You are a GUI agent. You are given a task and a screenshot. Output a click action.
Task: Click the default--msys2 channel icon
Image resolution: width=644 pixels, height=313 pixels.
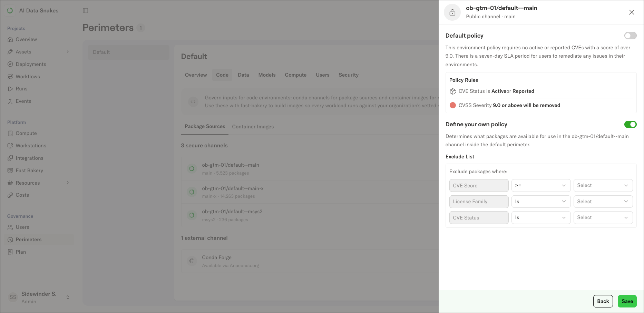pyautogui.click(x=192, y=215)
